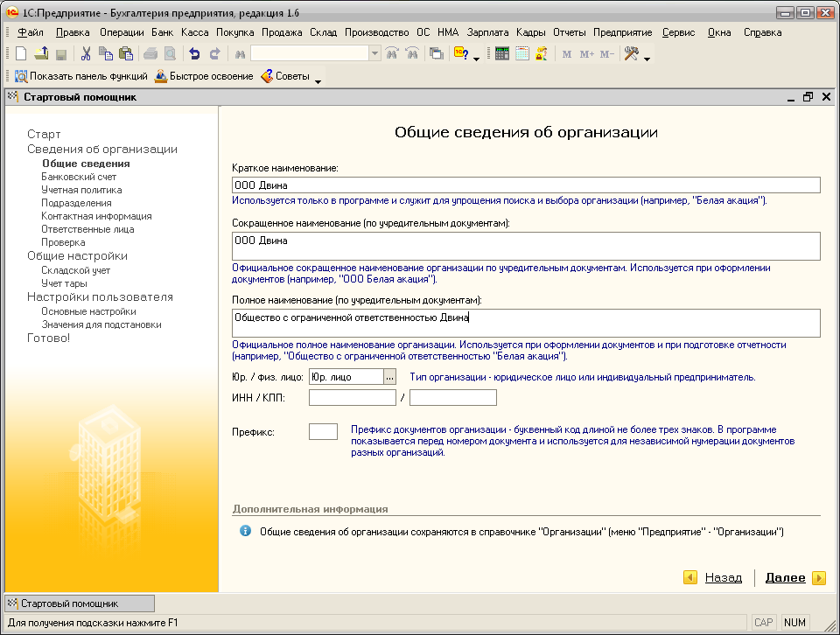Click the Полное наименование field
This screenshot has width=840, height=635.
click(526, 324)
